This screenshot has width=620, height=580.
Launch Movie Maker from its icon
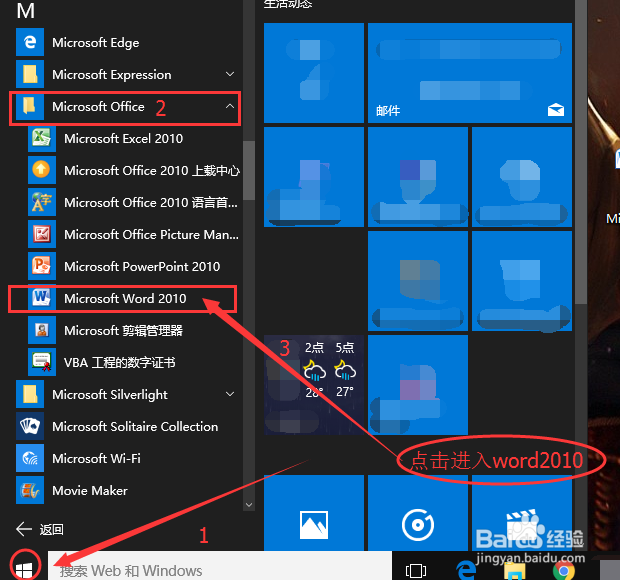[x=30, y=490]
